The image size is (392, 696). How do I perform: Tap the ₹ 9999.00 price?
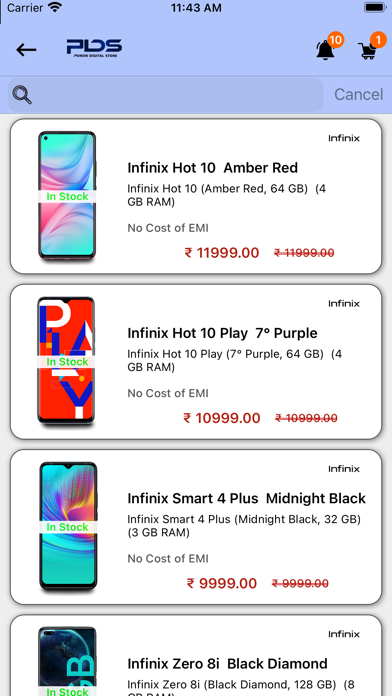[x=222, y=583]
